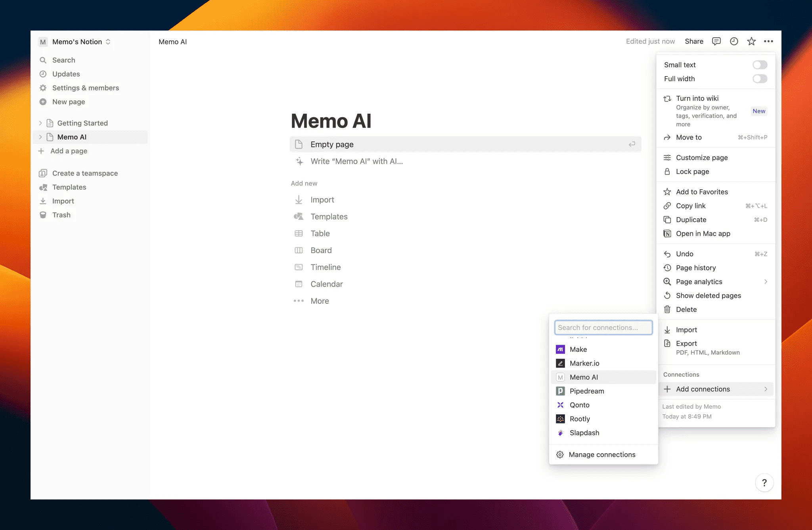
Task: Click the Settings & members icon
Action: (44, 88)
